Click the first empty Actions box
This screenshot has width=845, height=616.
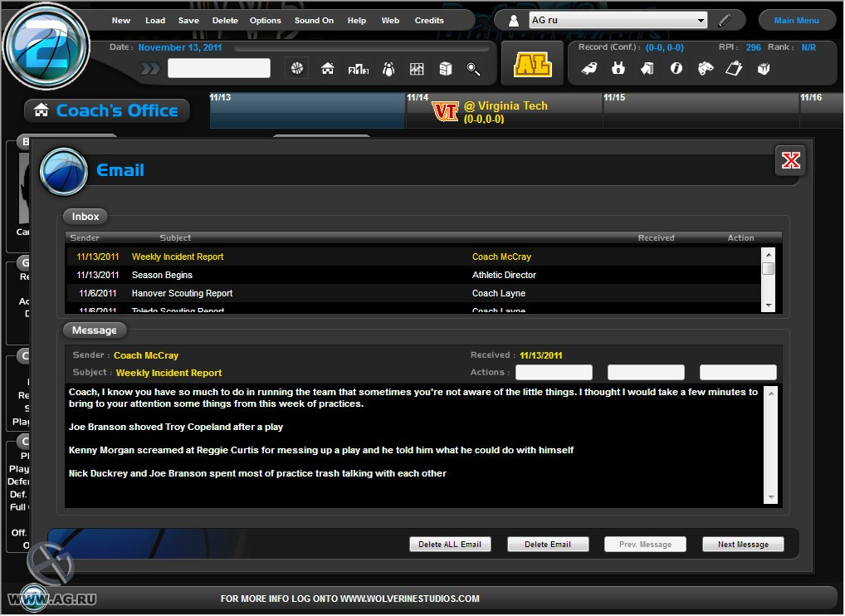pos(554,373)
